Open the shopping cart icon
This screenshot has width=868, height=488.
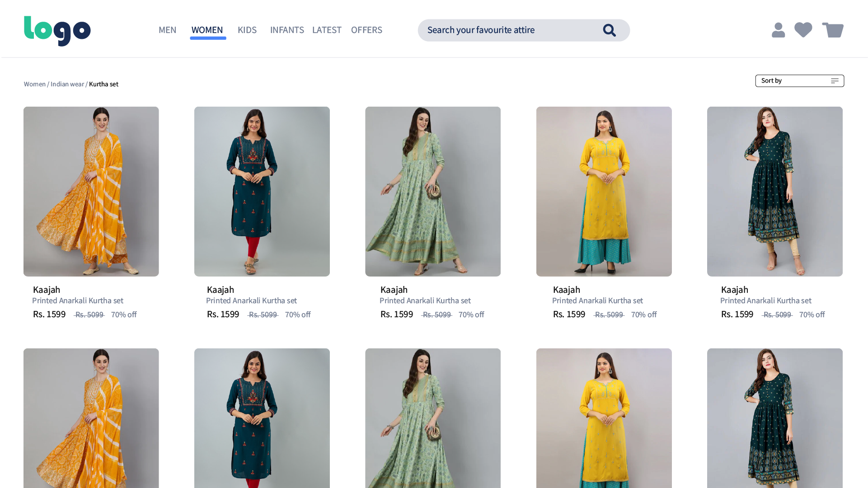833,30
